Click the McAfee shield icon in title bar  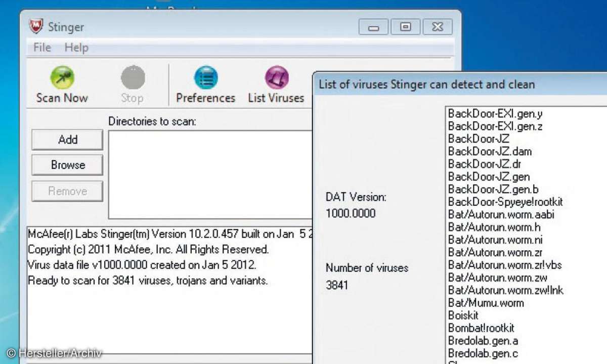pos(35,25)
